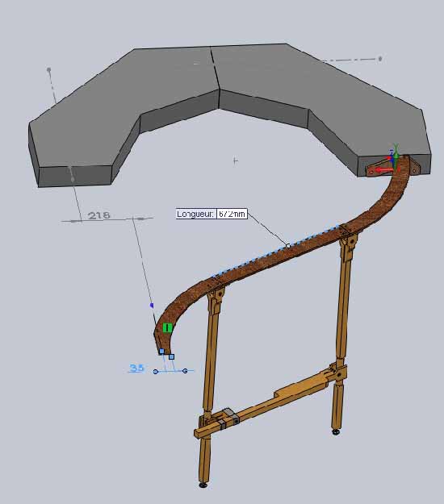Click the lower blue square sketch endpoint
The image size is (444, 504).
171,356
